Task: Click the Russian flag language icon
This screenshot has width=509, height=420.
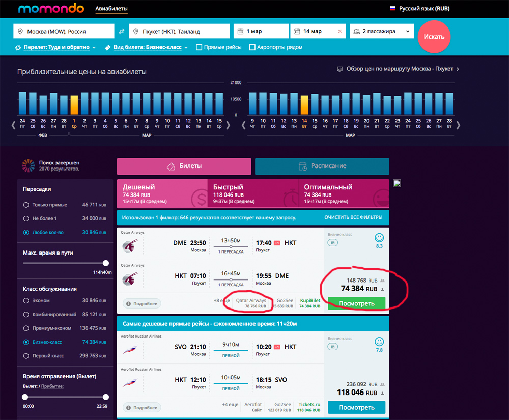Action: 393,9
